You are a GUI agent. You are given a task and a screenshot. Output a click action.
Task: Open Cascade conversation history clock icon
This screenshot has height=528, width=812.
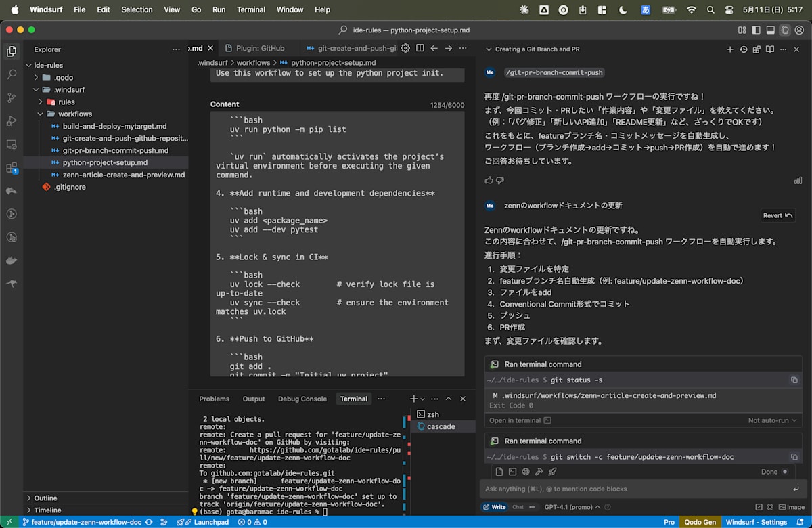(x=744, y=49)
